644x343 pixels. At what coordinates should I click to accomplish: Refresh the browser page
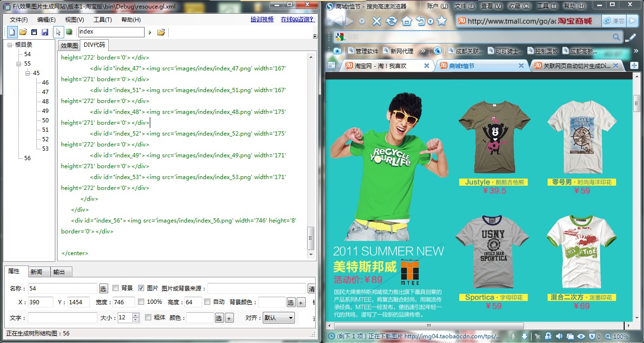coord(391,21)
